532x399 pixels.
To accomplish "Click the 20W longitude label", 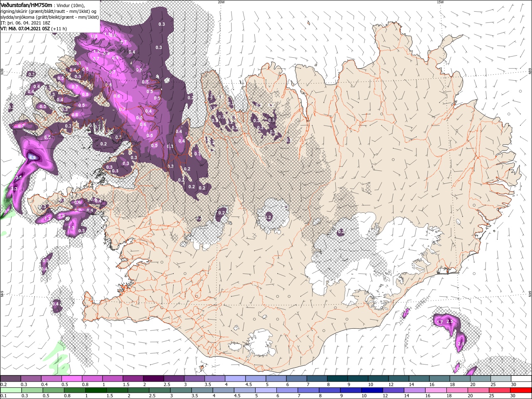I will coord(221,2).
